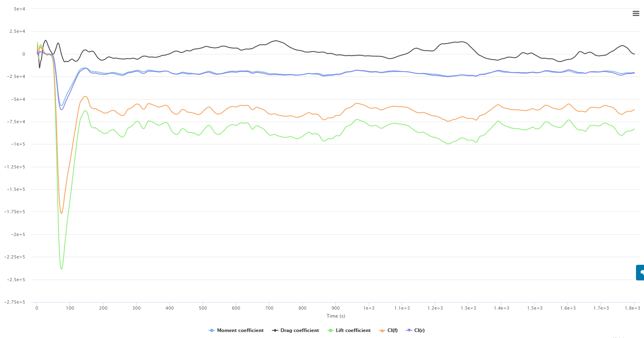Image resolution: width=644 pixels, height=338 pixels.
Task: Toggle Lift coefficient series label in legend
Action: point(353,330)
